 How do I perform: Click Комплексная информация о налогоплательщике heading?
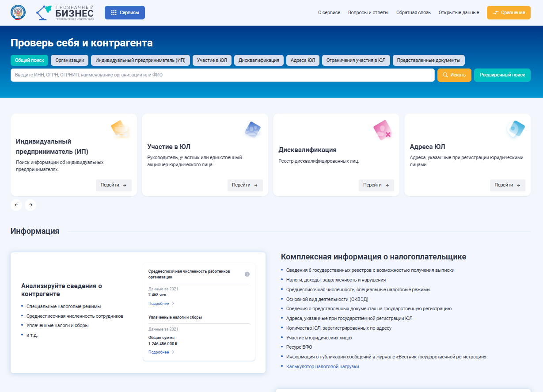(x=373, y=257)
